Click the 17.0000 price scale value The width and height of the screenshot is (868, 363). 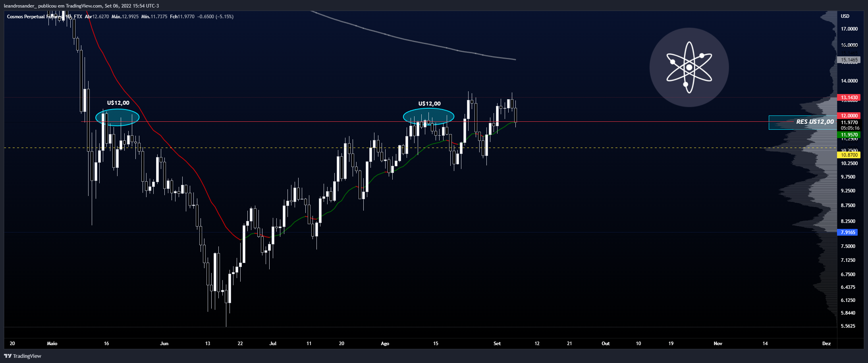click(x=849, y=29)
